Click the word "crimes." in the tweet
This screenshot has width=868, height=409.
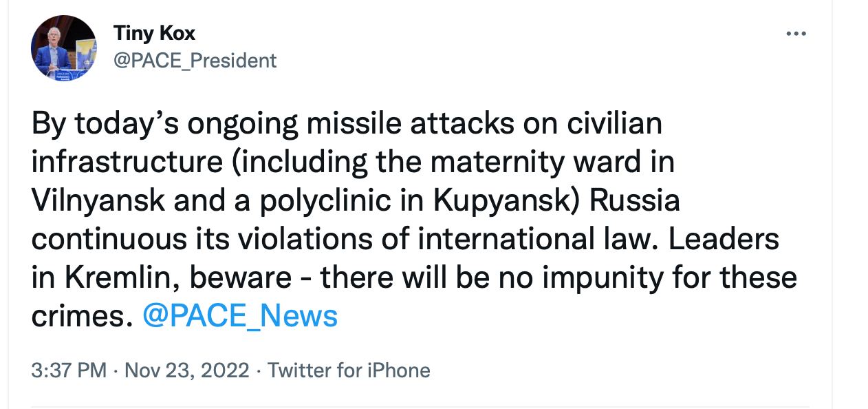(x=81, y=315)
